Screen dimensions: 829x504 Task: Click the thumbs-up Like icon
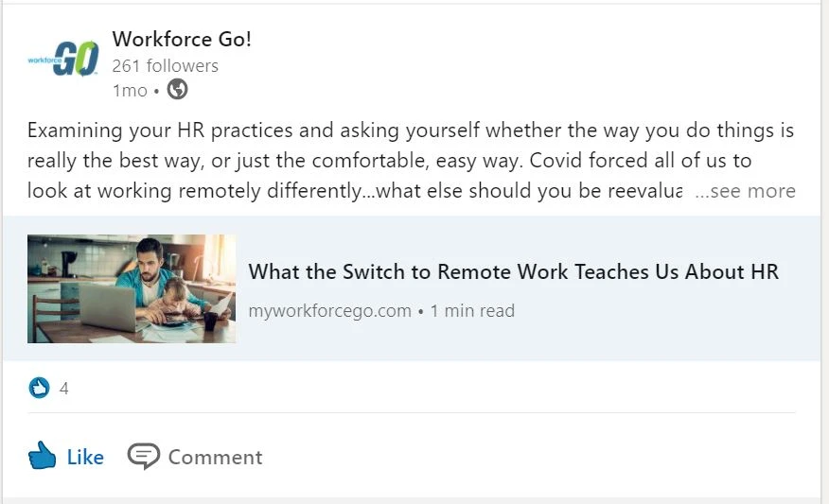click(43, 457)
